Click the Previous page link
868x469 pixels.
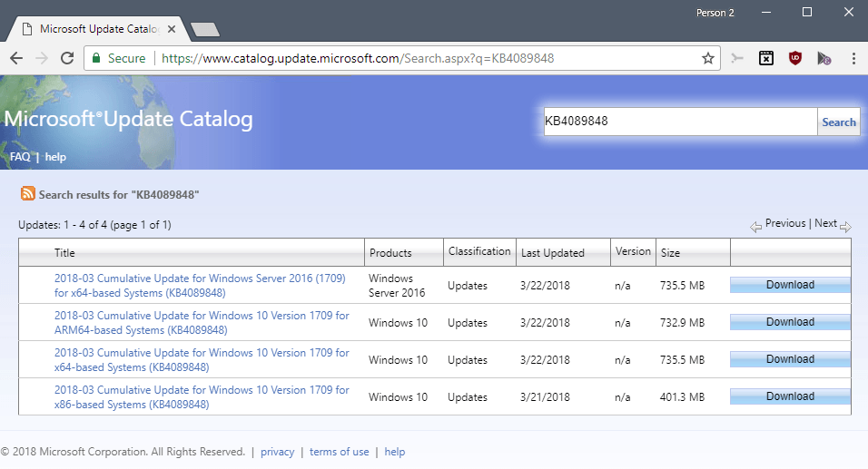click(x=785, y=223)
